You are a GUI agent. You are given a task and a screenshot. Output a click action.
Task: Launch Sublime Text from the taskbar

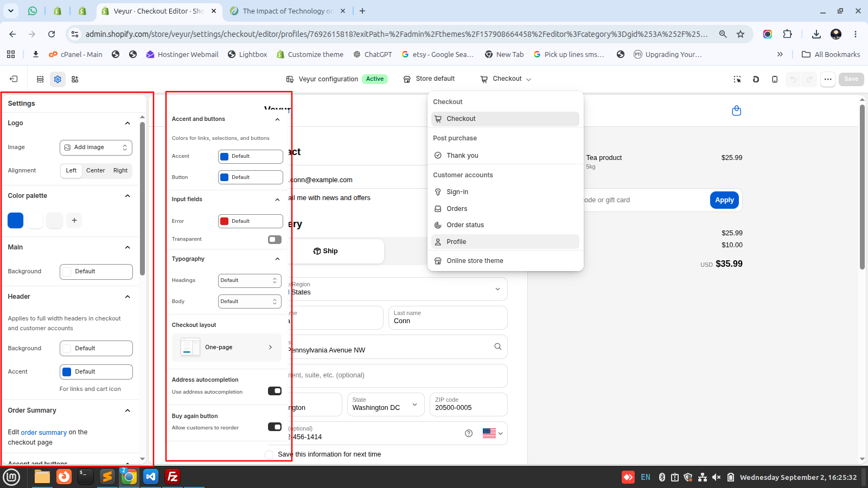point(107,477)
